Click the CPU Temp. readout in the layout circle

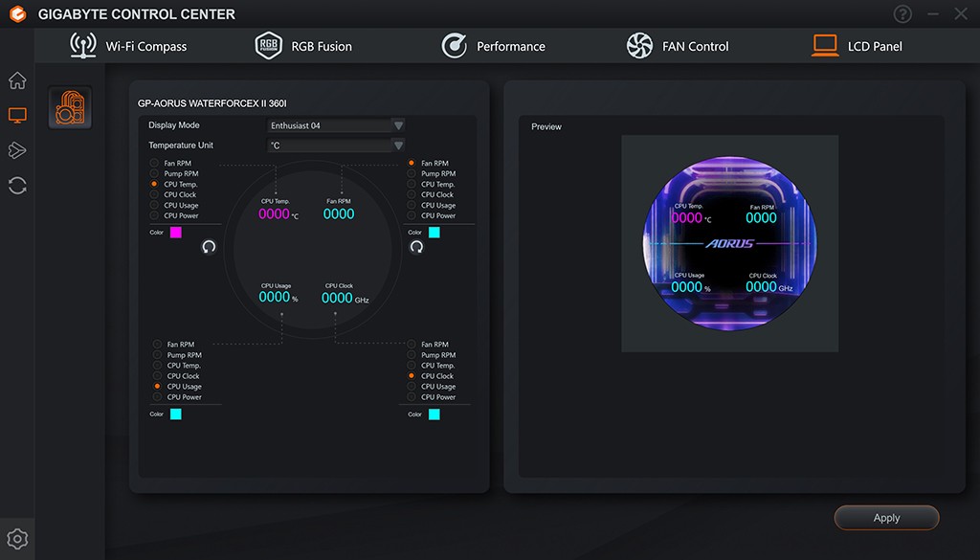278,210
